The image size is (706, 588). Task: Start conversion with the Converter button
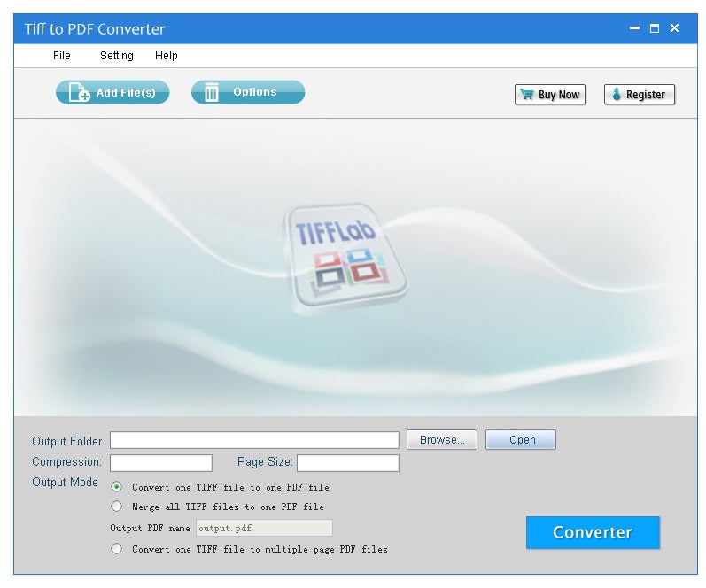point(593,532)
